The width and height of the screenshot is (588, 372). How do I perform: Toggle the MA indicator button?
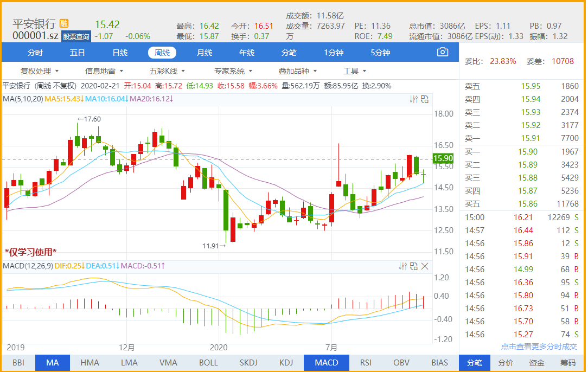53,363
